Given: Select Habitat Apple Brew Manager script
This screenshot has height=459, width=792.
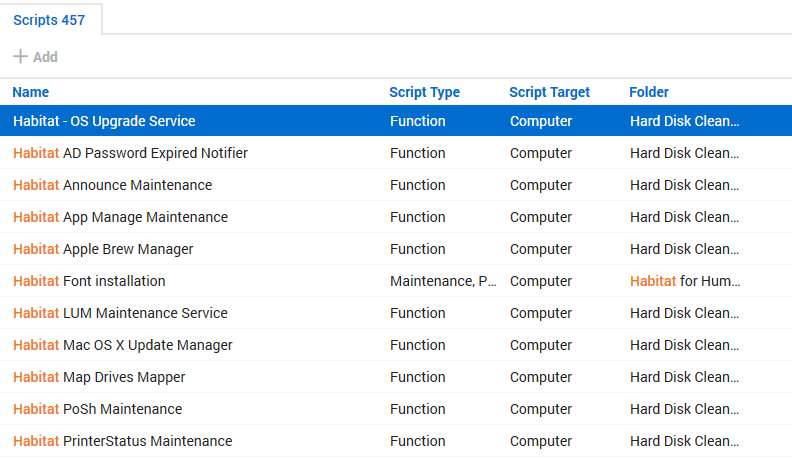Looking at the screenshot, I should [103, 249].
